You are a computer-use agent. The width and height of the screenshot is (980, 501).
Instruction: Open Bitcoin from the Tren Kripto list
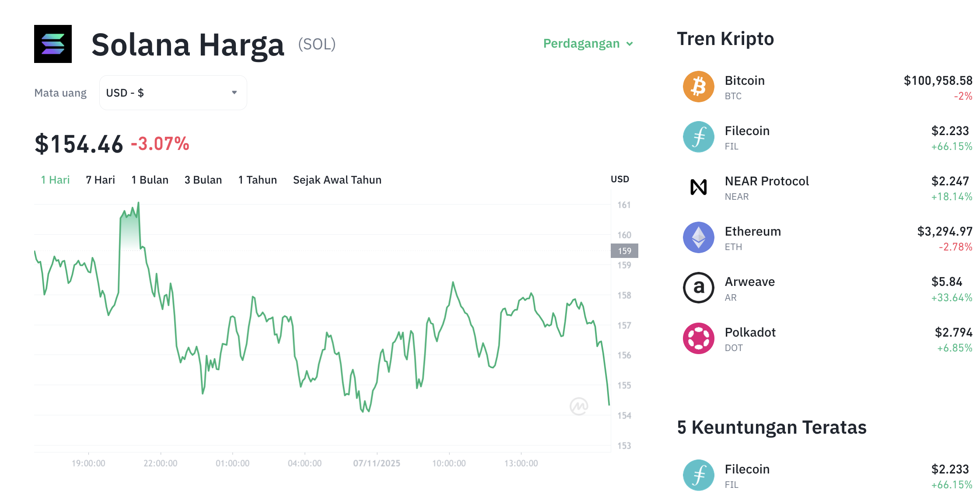pos(745,80)
